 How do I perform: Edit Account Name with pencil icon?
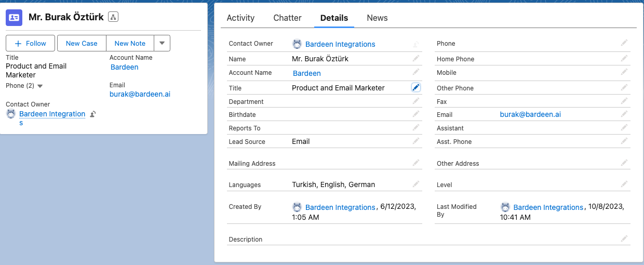(416, 72)
